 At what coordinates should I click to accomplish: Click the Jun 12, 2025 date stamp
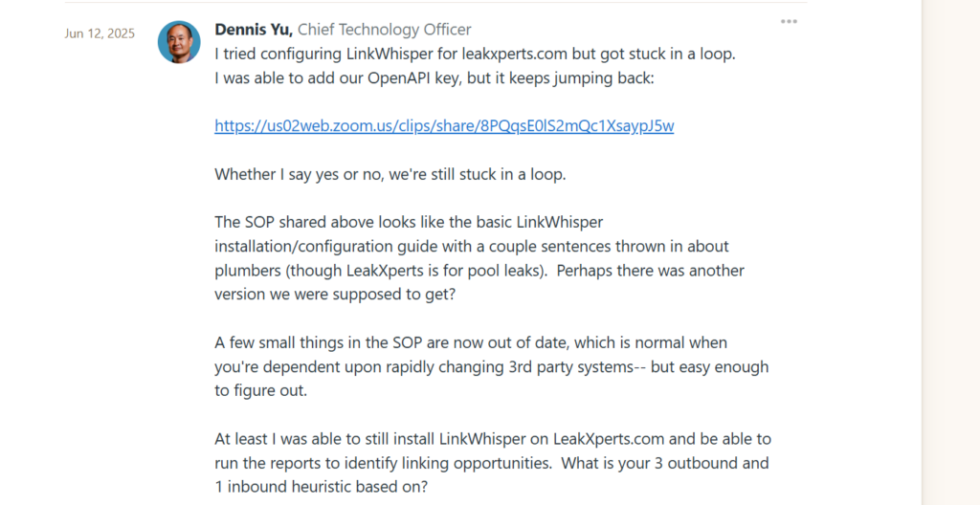100,33
